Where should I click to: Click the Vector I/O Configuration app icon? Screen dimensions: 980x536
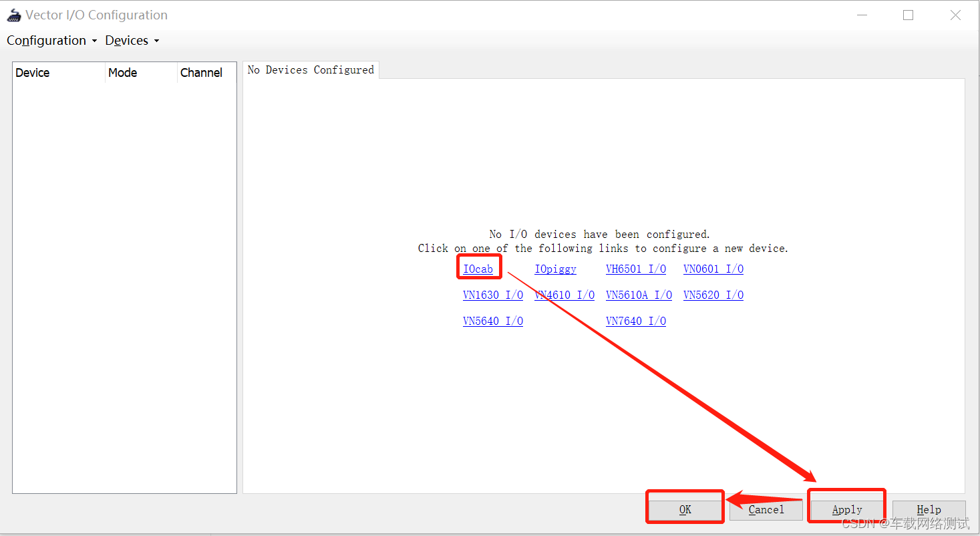[14, 15]
